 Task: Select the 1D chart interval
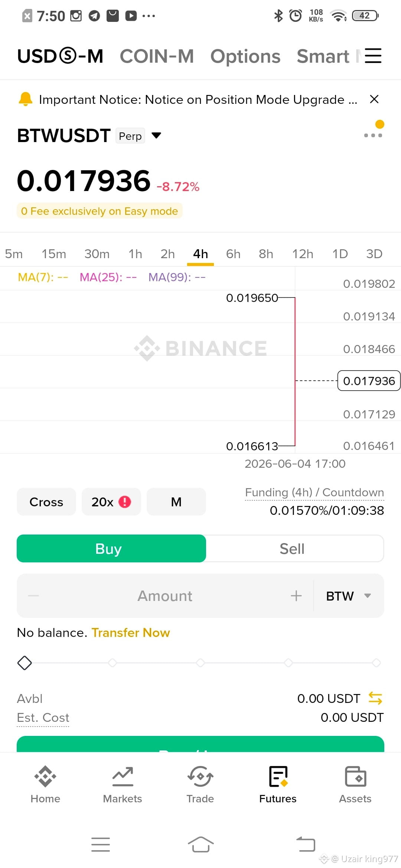point(340,254)
